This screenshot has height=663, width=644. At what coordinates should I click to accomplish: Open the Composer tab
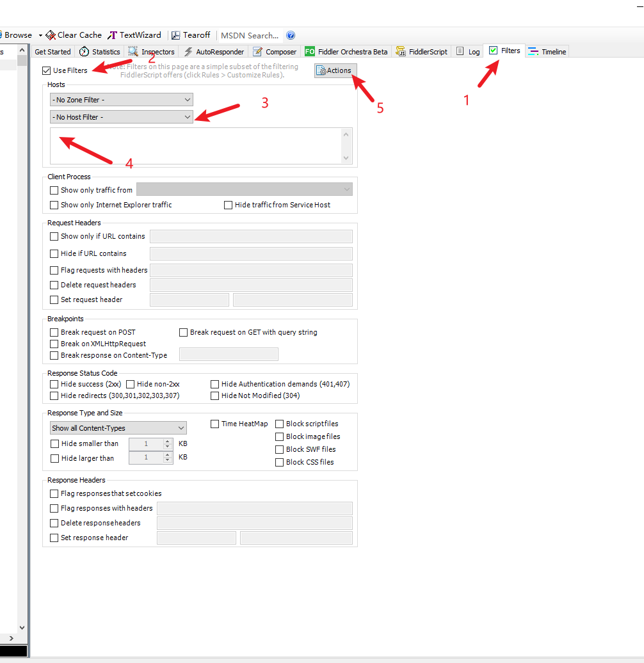[x=275, y=52]
